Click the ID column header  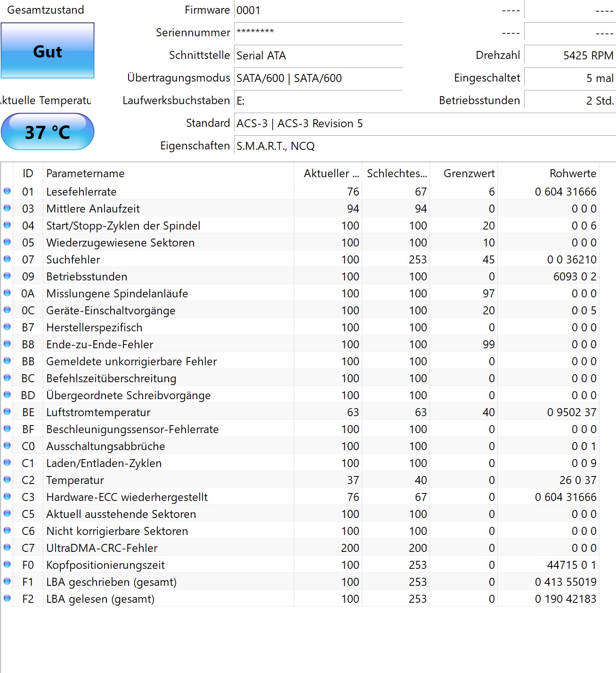coord(28,173)
